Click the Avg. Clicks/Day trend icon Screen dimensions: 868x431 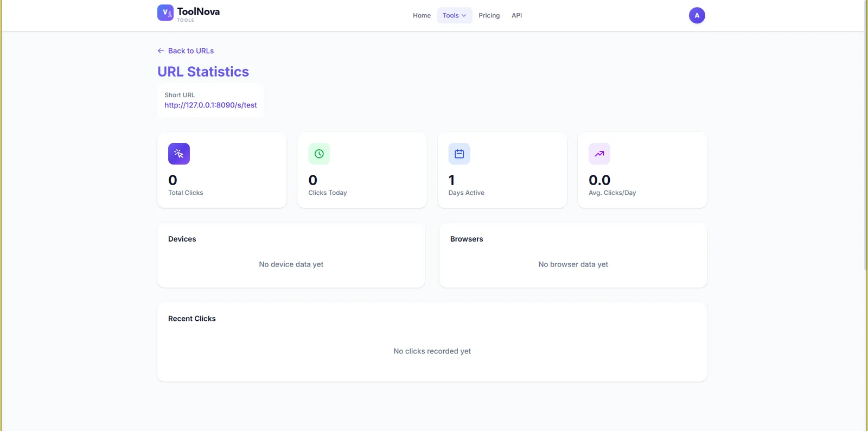click(x=599, y=154)
